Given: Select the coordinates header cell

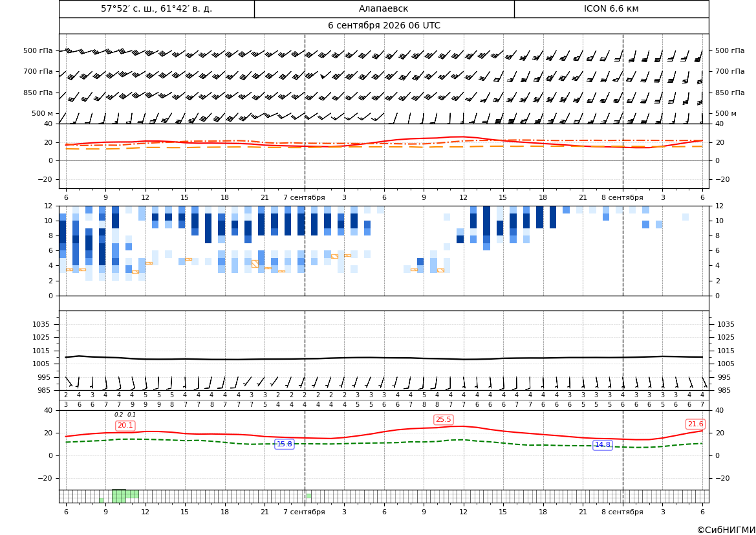Looking at the screenshot, I should 157,8.
